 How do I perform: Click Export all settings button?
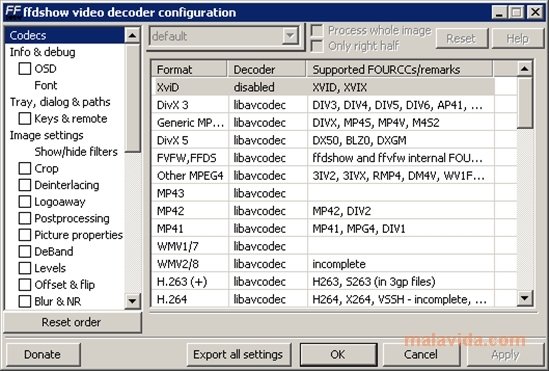coord(238,354)
